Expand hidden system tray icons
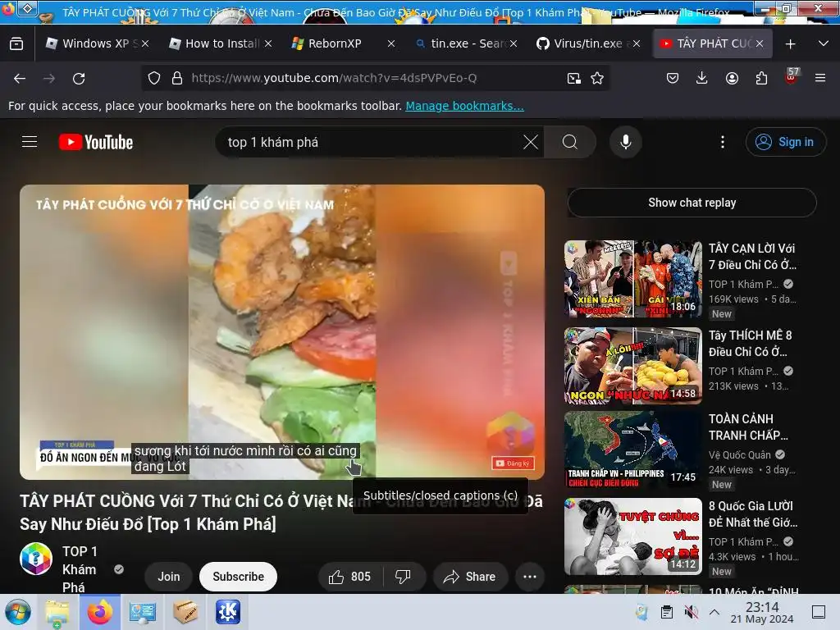 pos(714,612)
